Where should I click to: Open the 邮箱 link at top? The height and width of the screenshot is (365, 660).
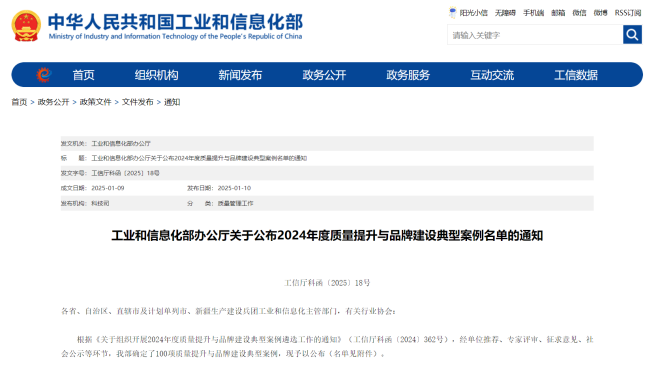(558, 13)
